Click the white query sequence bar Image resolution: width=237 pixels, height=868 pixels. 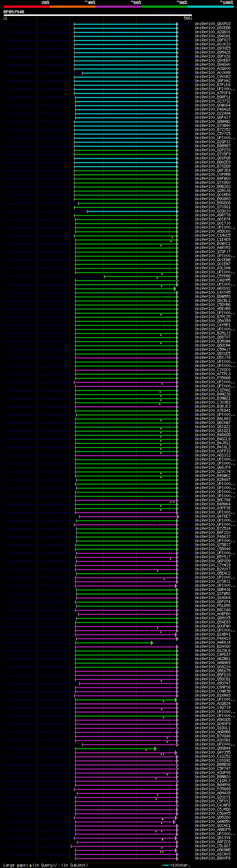pos(97,15)
